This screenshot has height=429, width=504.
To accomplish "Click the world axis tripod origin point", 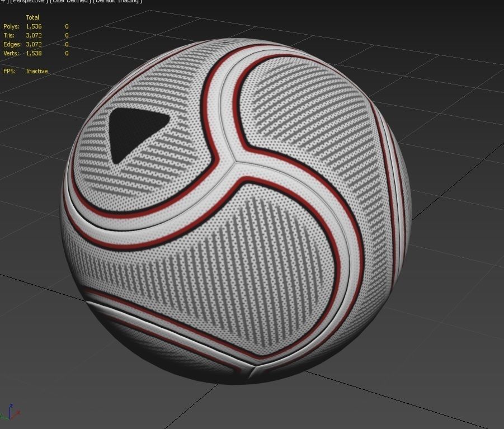I will click(x=10, y=419).
